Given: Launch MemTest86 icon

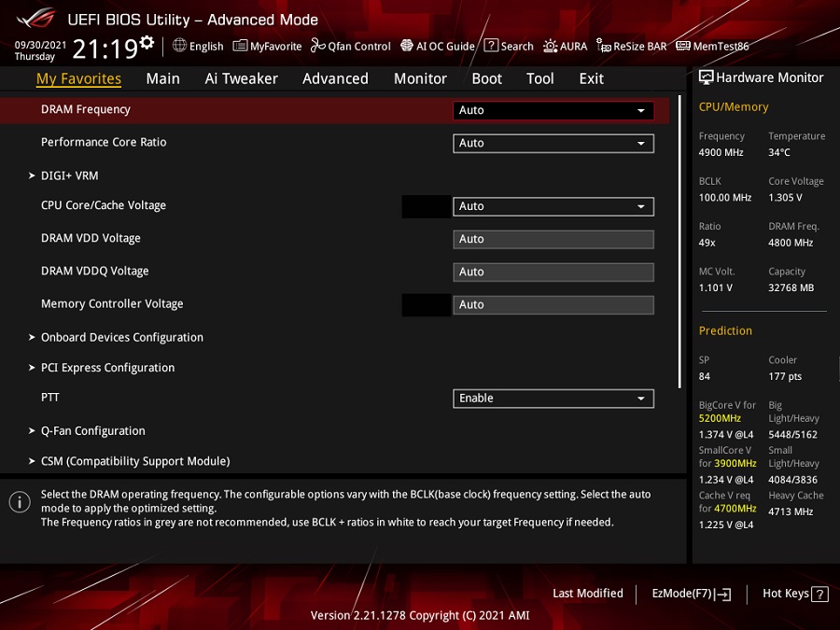Looking at the screenshot, I should pos(683,46).
